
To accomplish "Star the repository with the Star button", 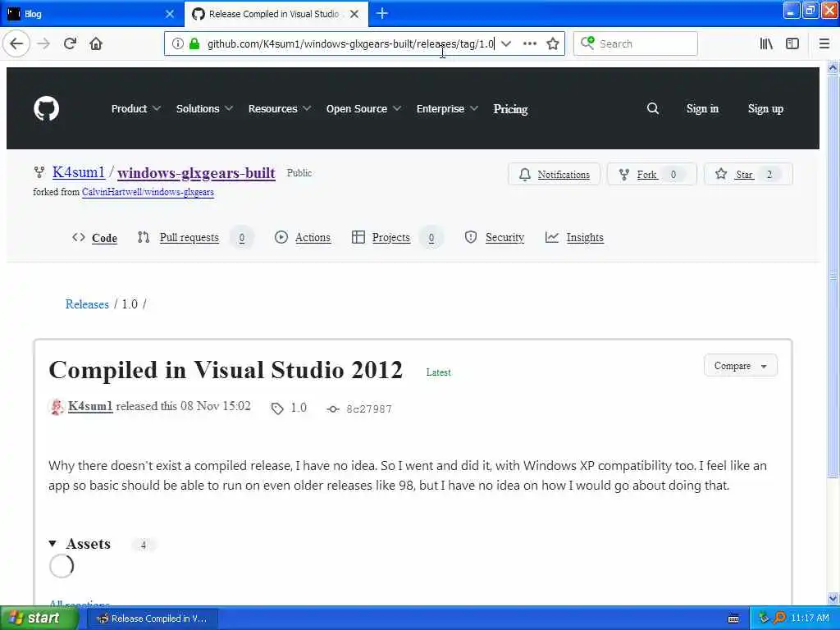I will [x=748, y=174].
